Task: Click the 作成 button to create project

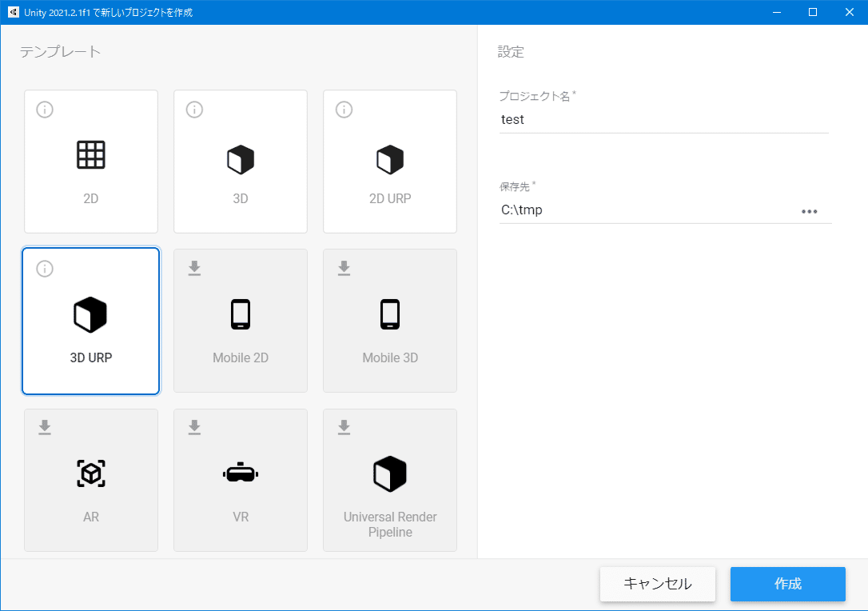Action: point(788,584)
